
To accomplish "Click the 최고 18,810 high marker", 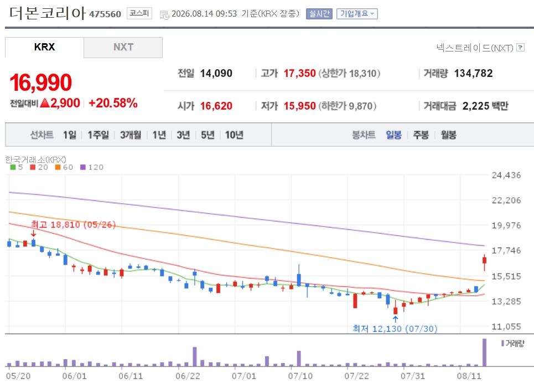I will tap(73, 225).
